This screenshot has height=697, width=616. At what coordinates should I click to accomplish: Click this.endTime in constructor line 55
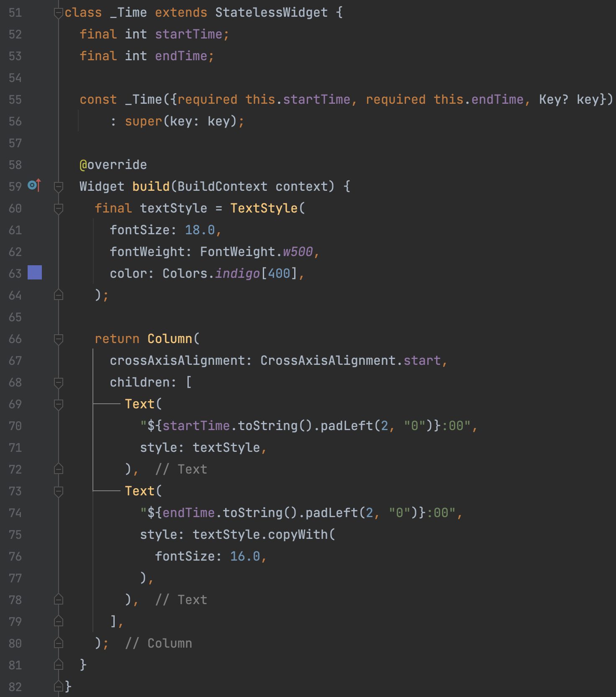(x=479, y=100)
